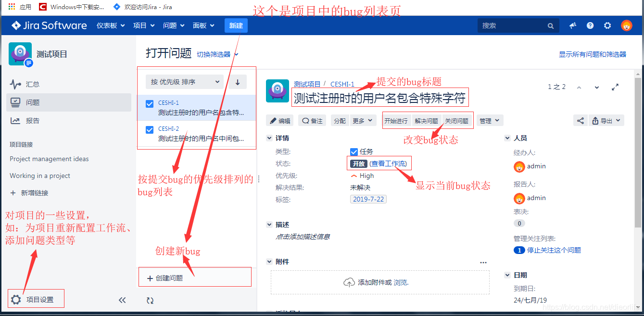Open the Apps grid in bookmarks bar

pos(12,7)
